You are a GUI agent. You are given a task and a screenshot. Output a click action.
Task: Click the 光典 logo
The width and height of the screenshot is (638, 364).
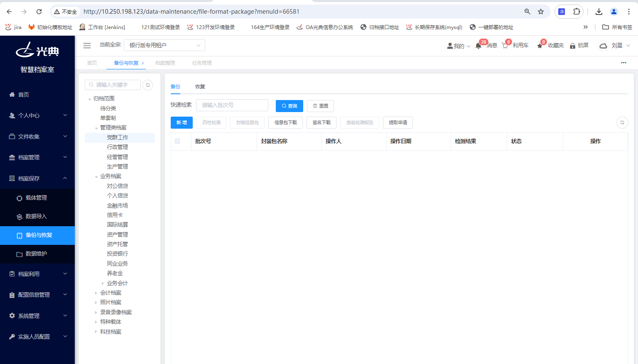(x=37, y=50)
